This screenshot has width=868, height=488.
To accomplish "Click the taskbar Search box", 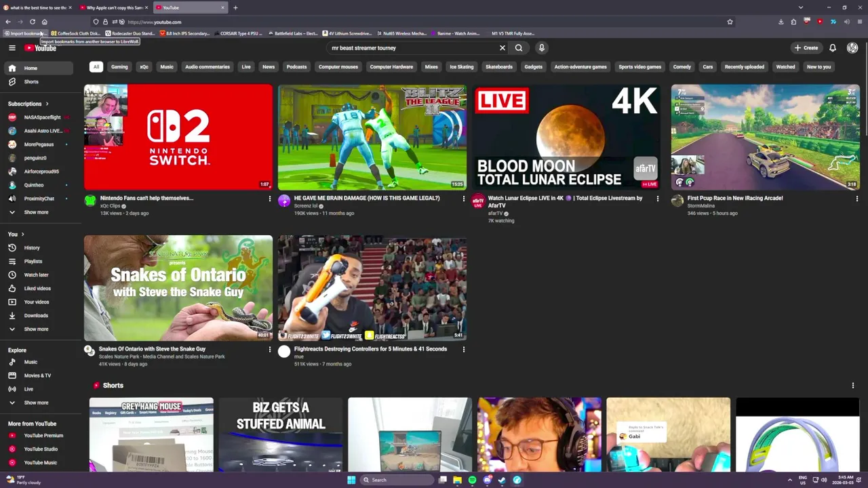I will click(397, 480).
